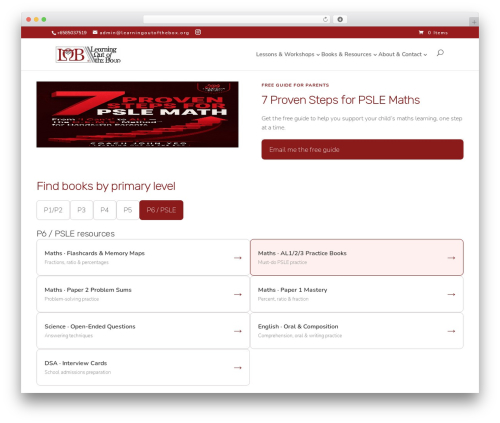500x423 pixels.
Task: Open English - Oral & Composition
Action: tap(357, 331)
